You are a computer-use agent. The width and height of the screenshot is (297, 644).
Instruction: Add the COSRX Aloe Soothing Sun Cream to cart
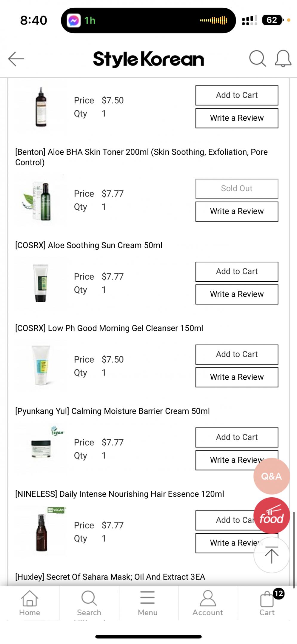pos(237,272)
